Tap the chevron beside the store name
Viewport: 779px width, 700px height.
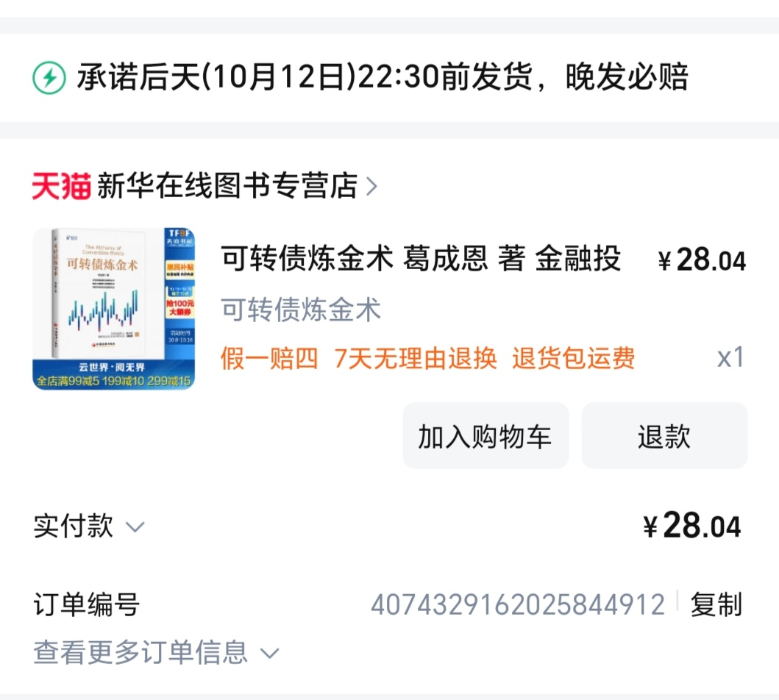pos(371,187)
